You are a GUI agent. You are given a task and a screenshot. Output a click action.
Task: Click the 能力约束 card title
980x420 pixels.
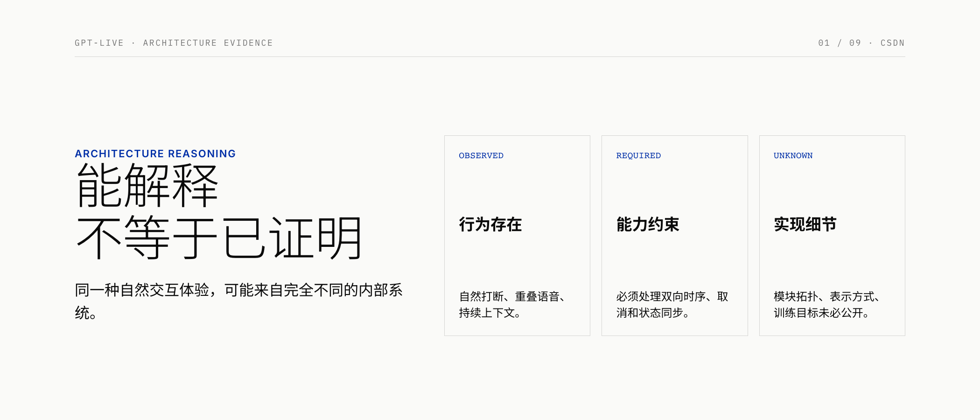[x=648, y=224]
